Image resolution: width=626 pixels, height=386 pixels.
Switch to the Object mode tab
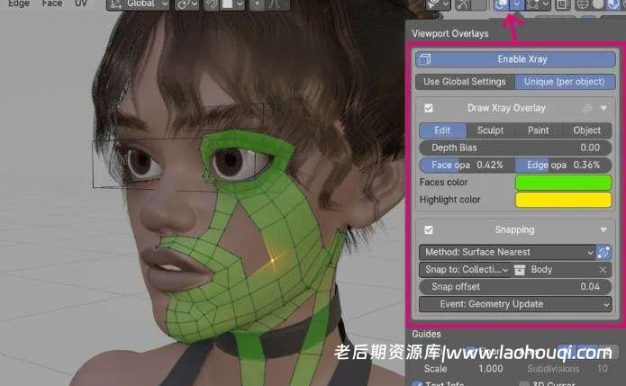pos(587,130)
